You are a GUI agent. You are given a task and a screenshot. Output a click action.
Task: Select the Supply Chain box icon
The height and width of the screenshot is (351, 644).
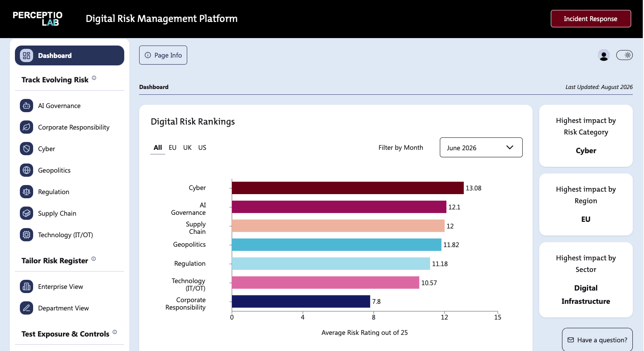(27, 213)
